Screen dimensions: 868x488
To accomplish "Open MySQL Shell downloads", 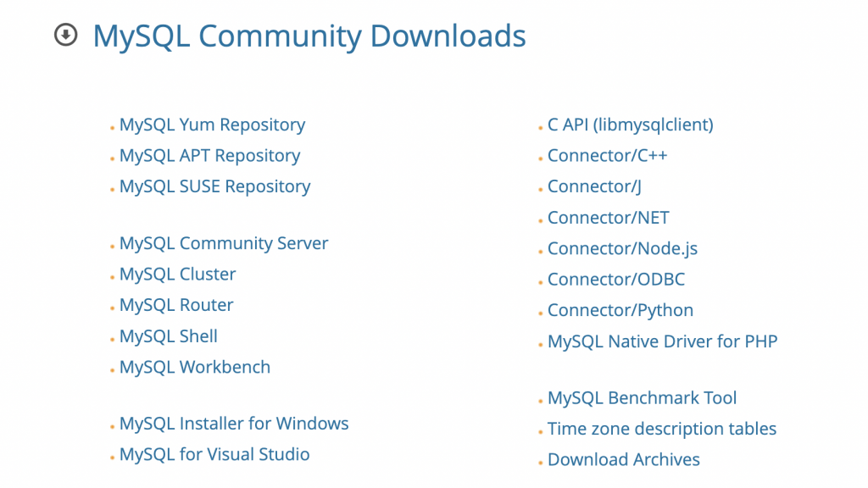I will point(169,336).
